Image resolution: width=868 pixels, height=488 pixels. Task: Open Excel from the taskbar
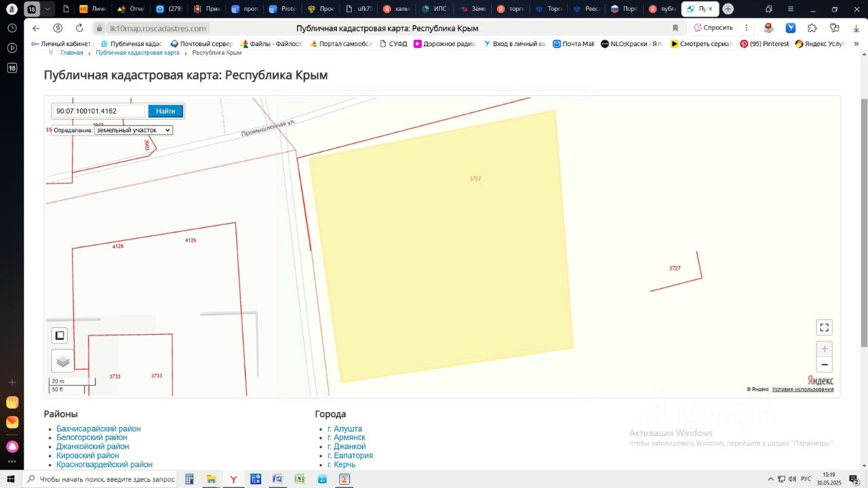pyautogui.click(x=300, y=479)
